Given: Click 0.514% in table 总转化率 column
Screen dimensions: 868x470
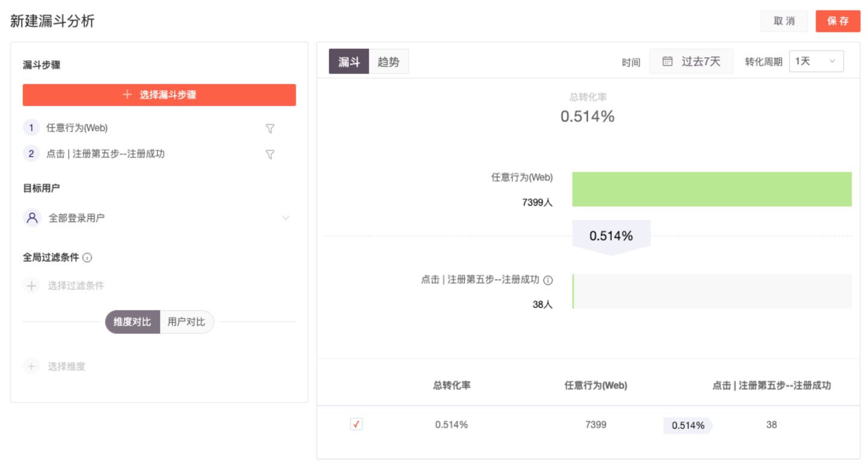Looking at the screenshot, I should pyautogui.click(x=451, y=425).
